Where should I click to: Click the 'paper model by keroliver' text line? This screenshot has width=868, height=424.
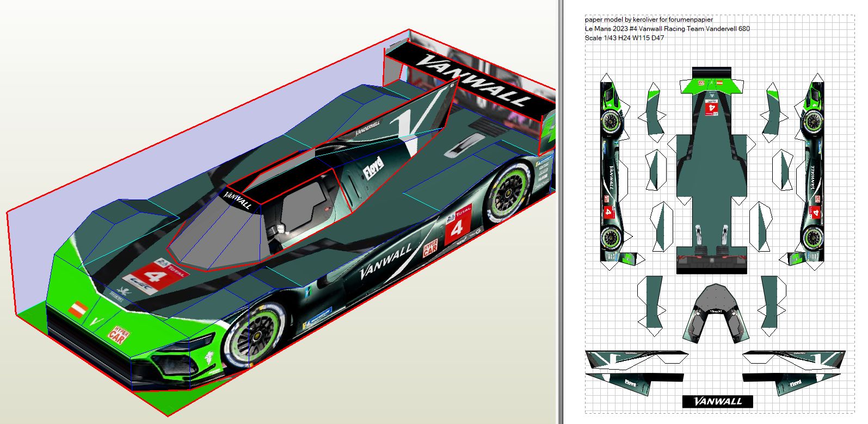[649, 20]
